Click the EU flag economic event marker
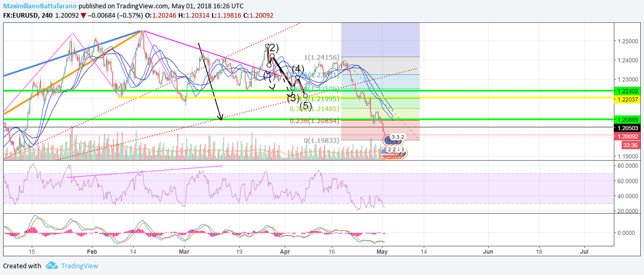The height and width of the screenshot is (275, 644). [x=388, y=139]
